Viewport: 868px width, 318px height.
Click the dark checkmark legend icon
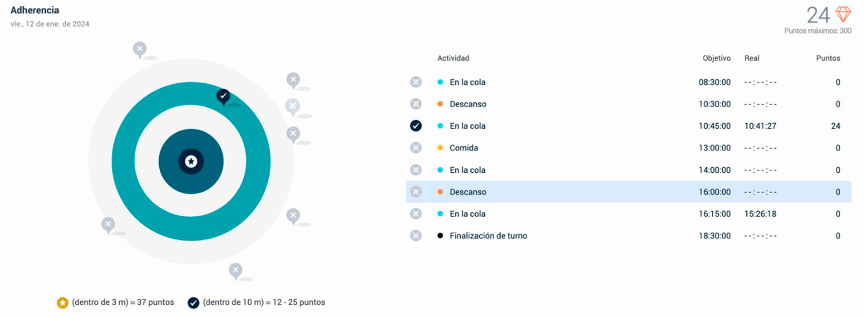(194, 302)
